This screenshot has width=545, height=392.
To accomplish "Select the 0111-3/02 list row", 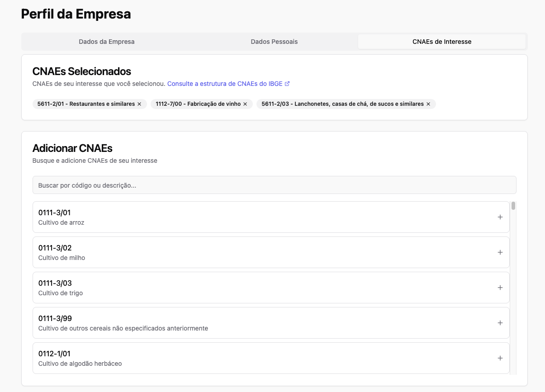I will click(262, 252).
